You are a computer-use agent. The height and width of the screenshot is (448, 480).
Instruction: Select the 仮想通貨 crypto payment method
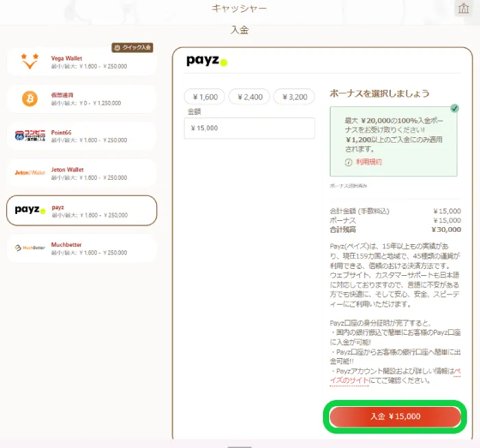point(82,99)
